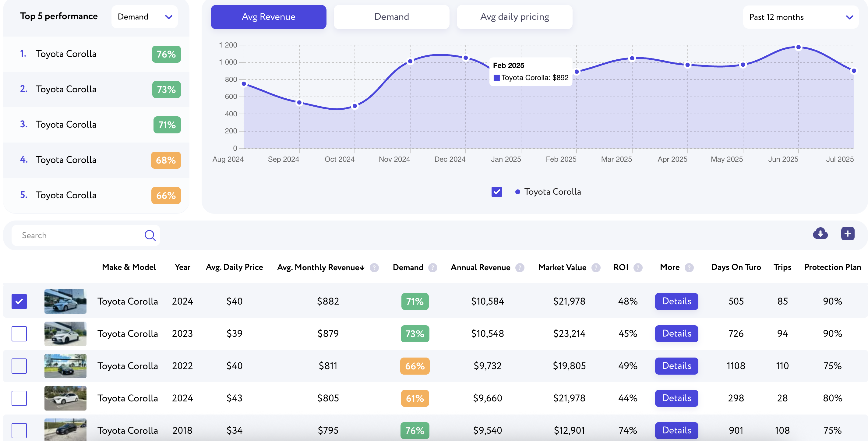Uncheck the 2024 Toyota Corolla $882 row
The image size is (868, 441).
tap(19, 301)
